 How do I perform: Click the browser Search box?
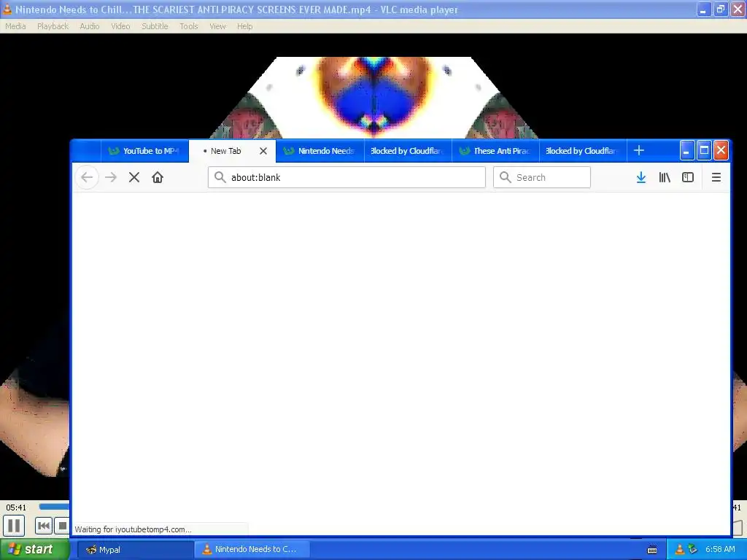[542, 178]
